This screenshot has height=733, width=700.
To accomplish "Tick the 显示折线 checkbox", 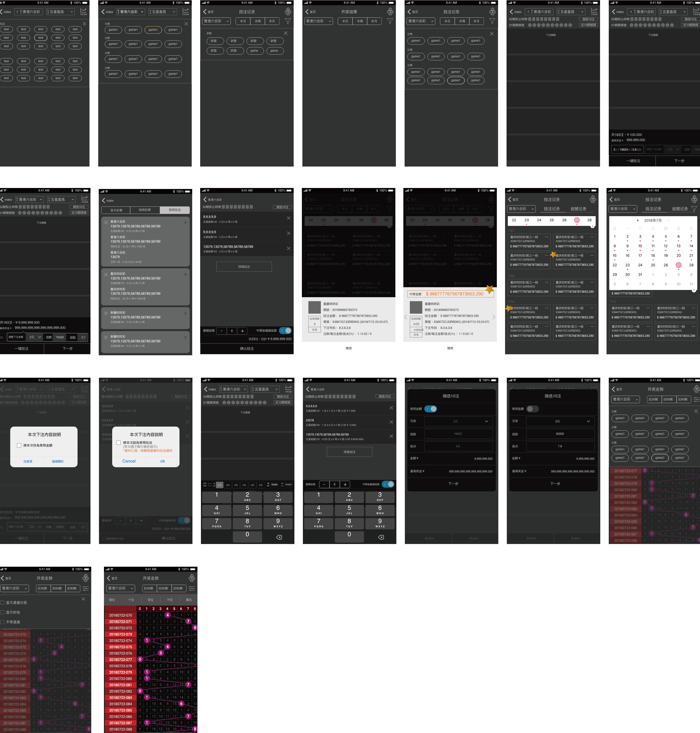I will pyautogui.click(x=2, y=612).
